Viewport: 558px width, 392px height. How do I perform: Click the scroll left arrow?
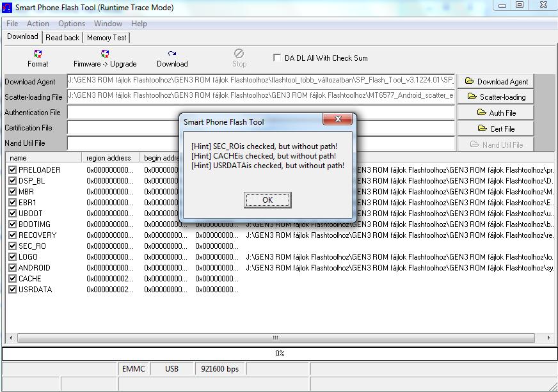coord(11,338)
